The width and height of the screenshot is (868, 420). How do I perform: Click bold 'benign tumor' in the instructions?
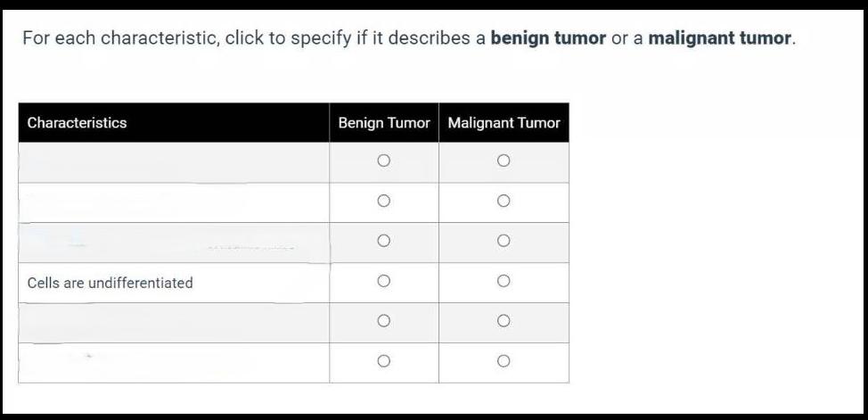[x=548, y=38]
